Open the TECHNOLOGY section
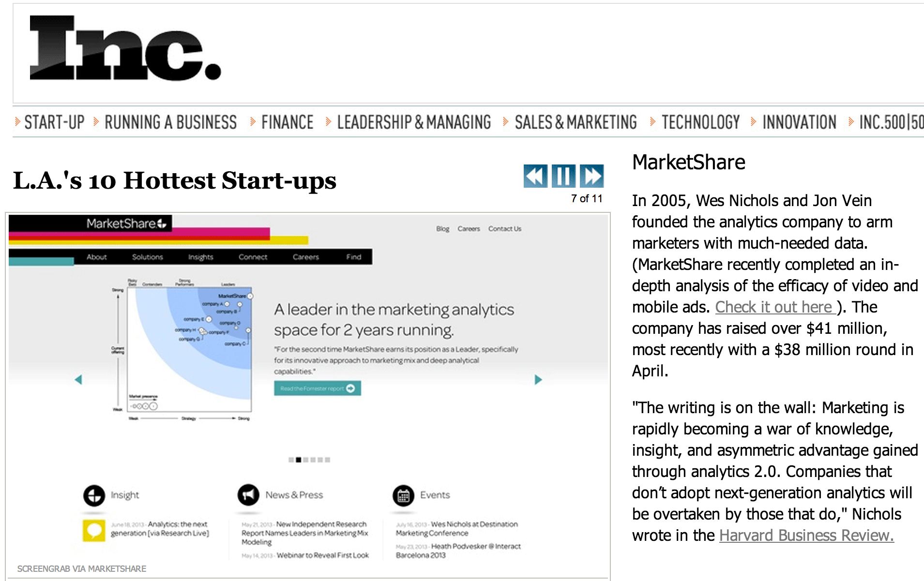 pyautogui.click(x=700, y=122)
